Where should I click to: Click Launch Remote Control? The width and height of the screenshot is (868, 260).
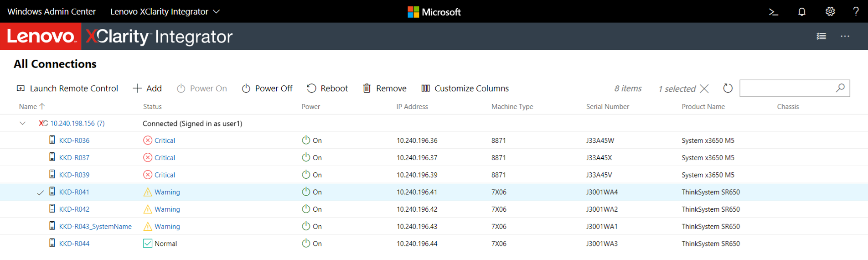click(67, 88)
